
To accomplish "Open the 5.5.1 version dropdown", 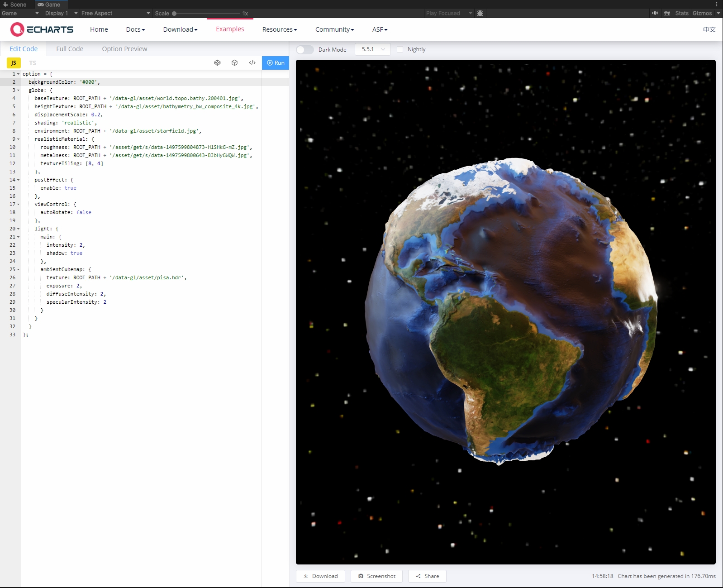I will (x=372, y=49).
